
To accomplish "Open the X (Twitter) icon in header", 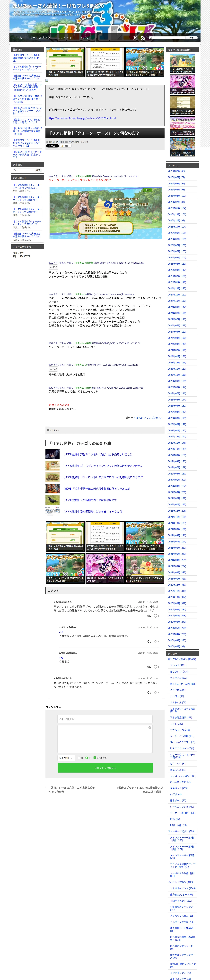I will point(135,38).
